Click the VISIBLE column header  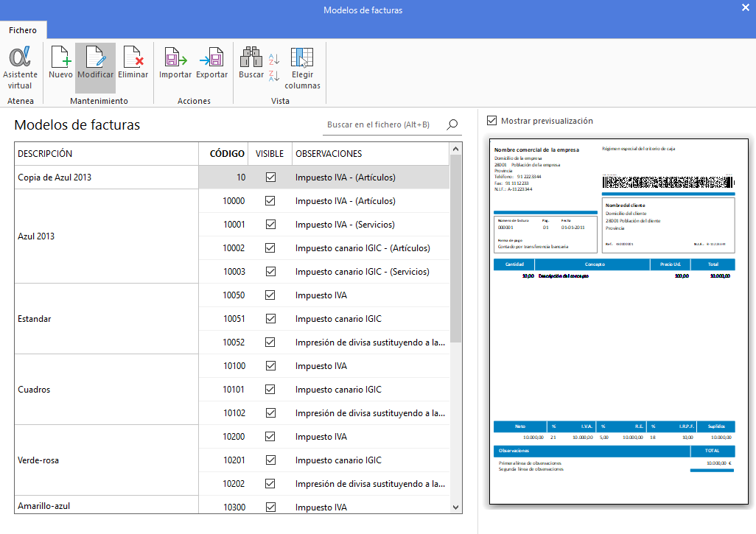point(270,154)
